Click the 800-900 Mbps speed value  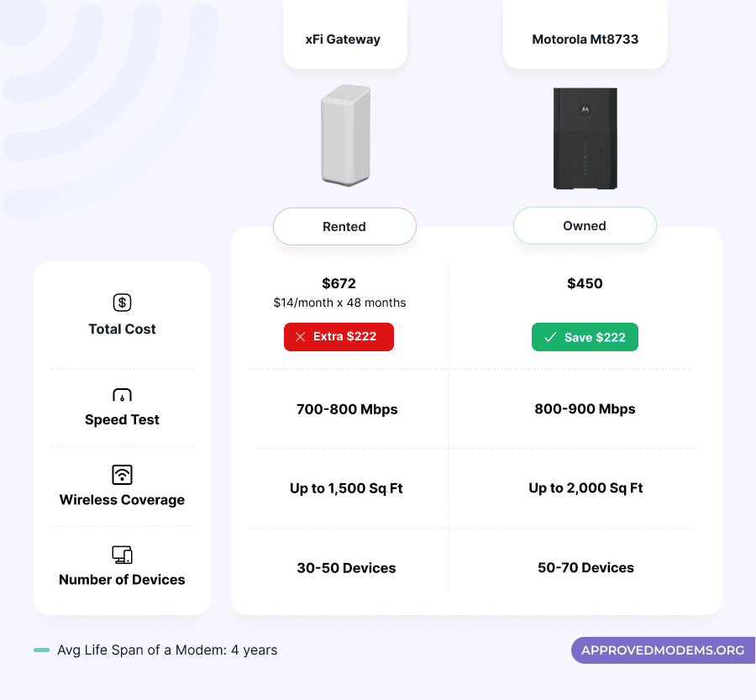pyautogui.click(x=585, y=409)
